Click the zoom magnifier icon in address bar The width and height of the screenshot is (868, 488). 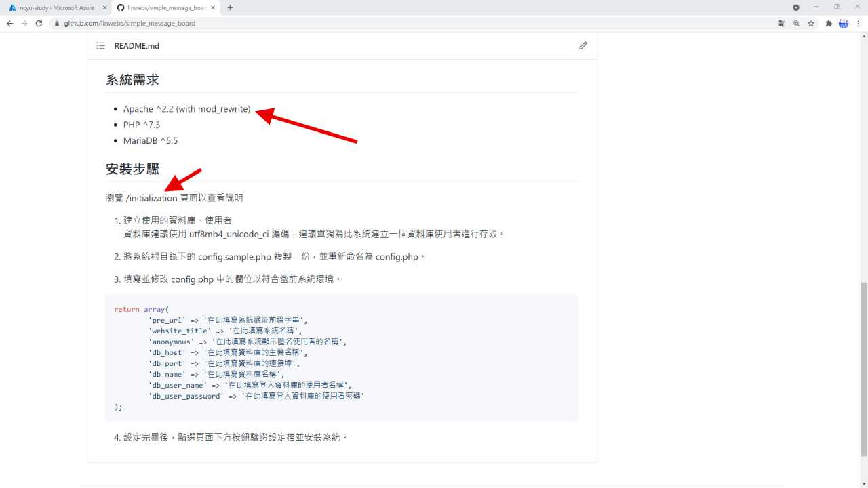[796, 23]
